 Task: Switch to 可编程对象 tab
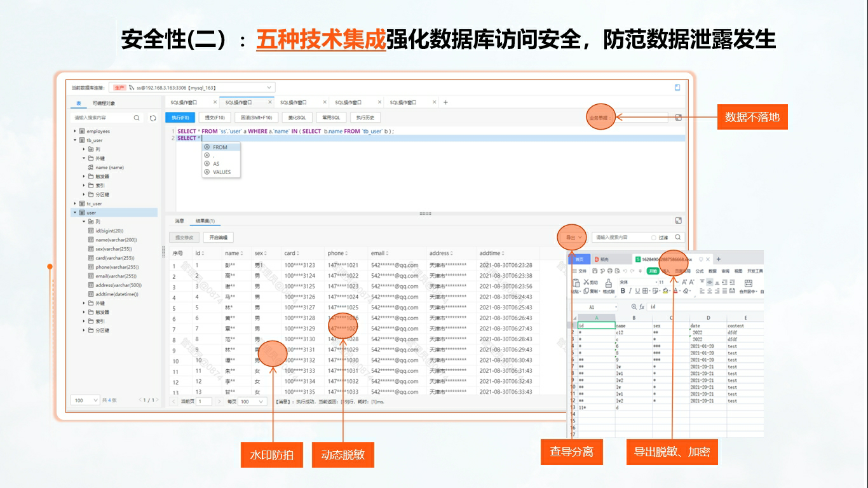(x=104, y=103)
